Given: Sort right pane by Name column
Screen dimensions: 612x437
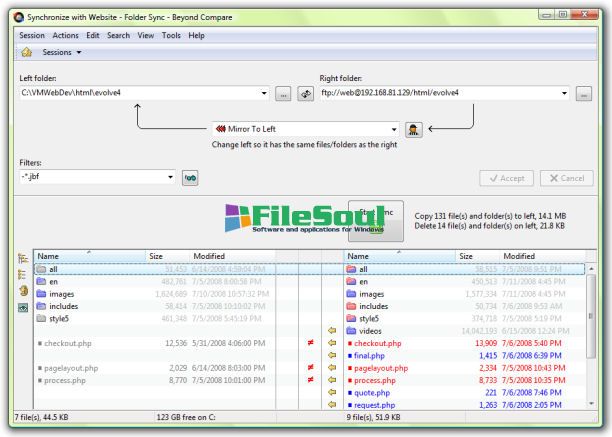Looking at the screenshot, I should tap(400, 256).
